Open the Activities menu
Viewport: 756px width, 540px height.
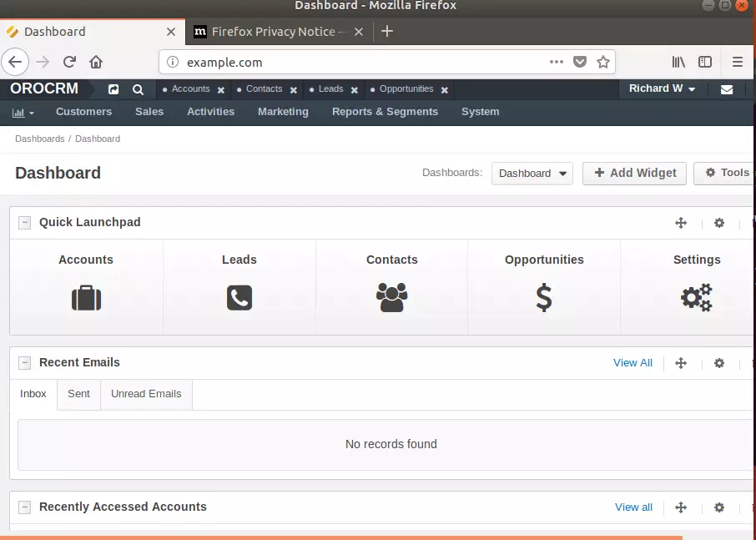click(211, 112)
